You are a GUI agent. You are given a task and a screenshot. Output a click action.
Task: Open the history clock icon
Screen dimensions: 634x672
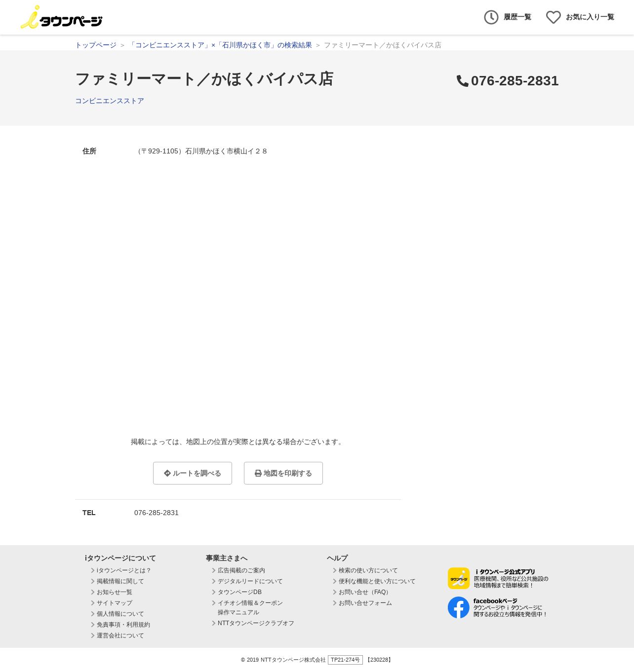(491, 17)
